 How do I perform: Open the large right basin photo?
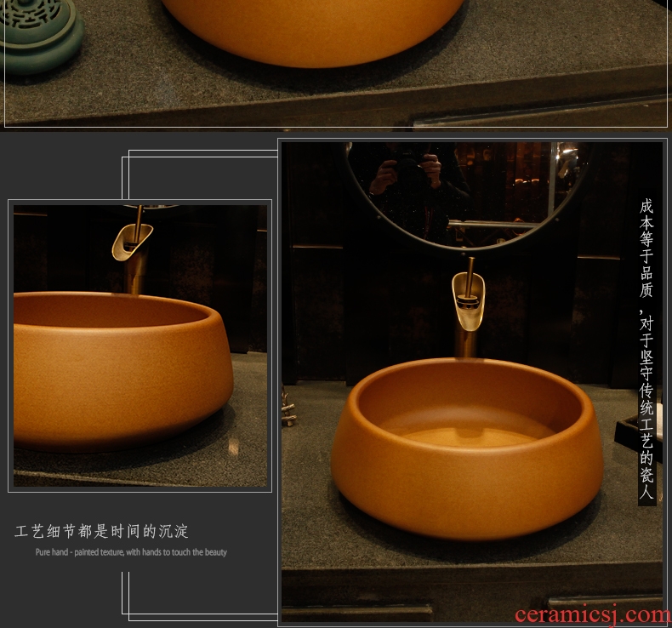[470, 374]
